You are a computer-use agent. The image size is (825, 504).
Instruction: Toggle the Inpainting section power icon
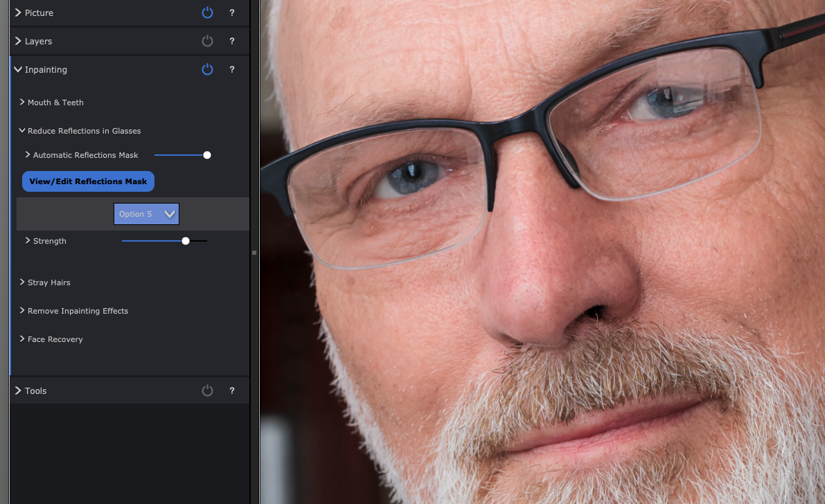click(207, 69)
